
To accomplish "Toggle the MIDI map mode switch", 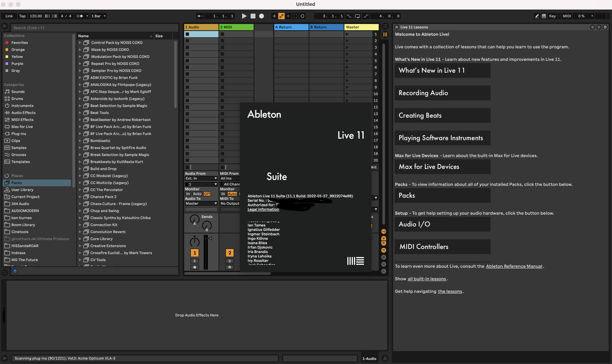I will 567,16.
